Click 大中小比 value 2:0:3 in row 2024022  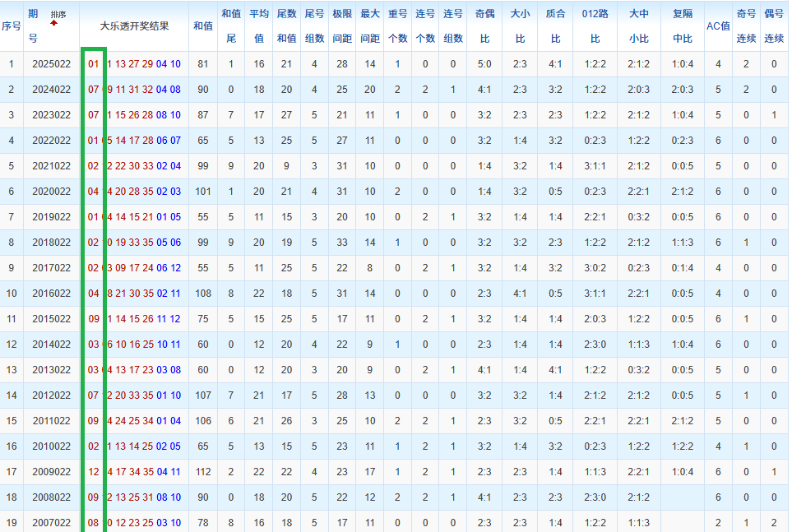638,90
